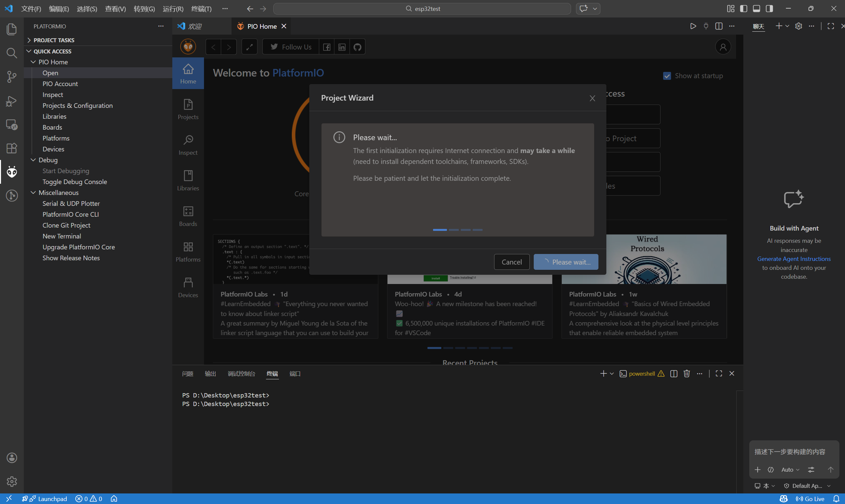Screen dimensions: 845x504
Task: Switch to the 输出 panel tab
Action: (210, 374)
